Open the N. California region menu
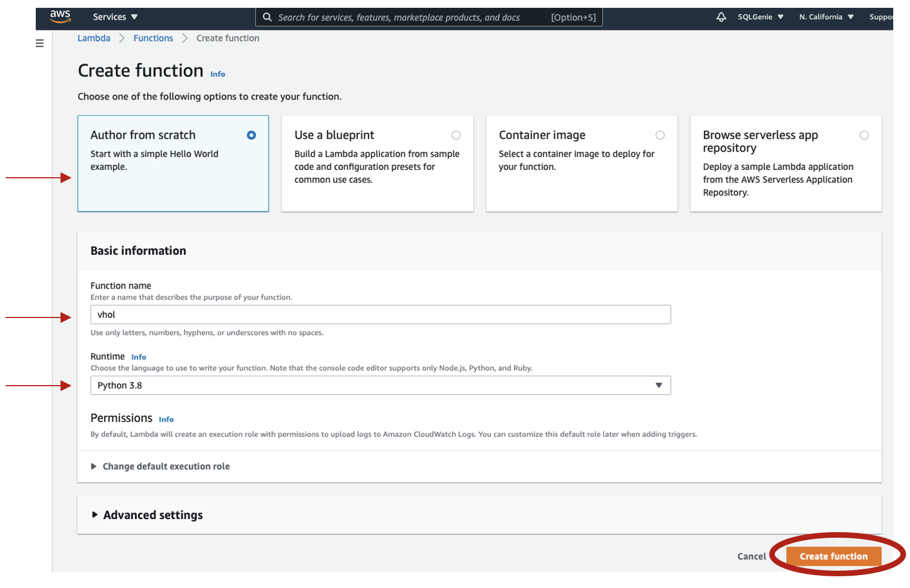Screen dimensions: 910x588 pyautogui.click(x=826, y=17)
